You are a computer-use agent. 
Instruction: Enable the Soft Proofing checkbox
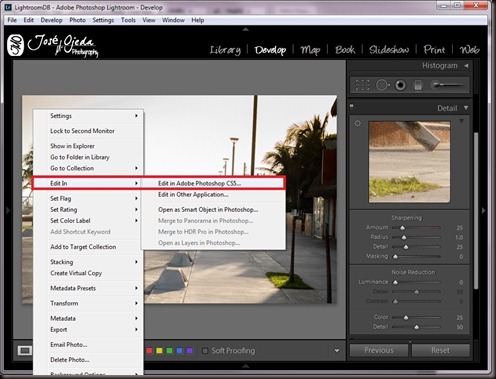(205, 351)
